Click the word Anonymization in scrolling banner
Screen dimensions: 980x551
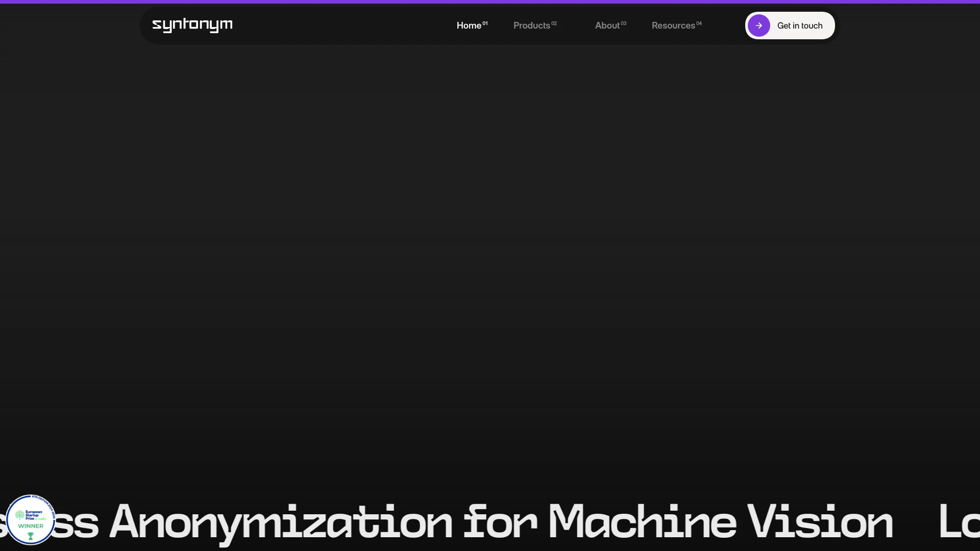pos(281,522)
